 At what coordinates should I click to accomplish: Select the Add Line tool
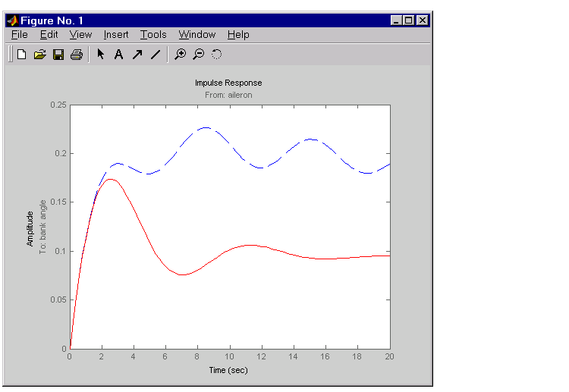click(x=156, y=55)
